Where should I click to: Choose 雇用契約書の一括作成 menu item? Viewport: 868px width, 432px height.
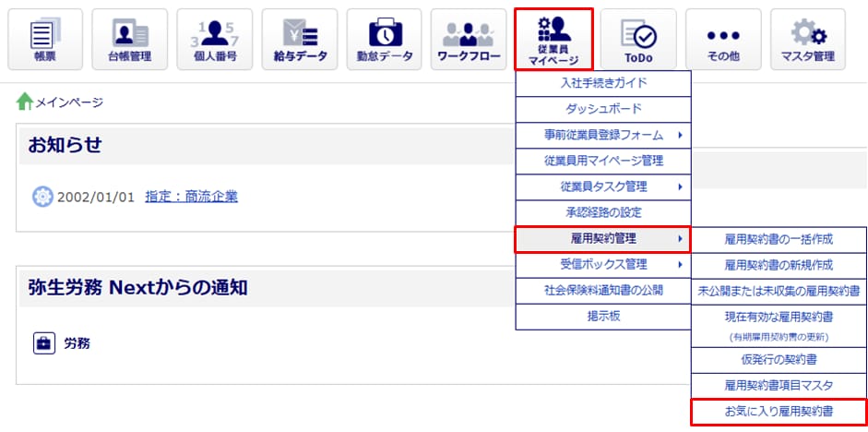point(779,239)
